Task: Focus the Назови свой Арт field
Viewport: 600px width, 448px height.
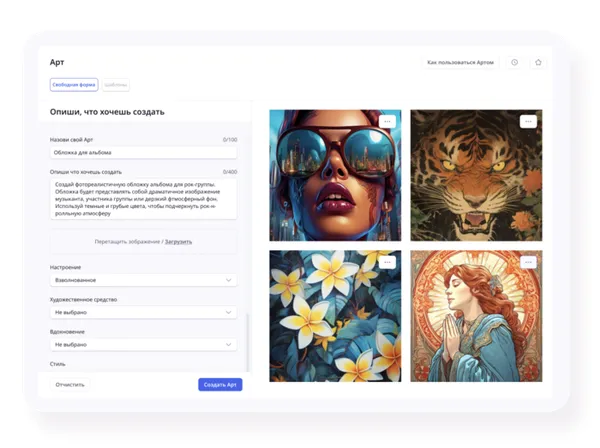Action: [143, 153]
